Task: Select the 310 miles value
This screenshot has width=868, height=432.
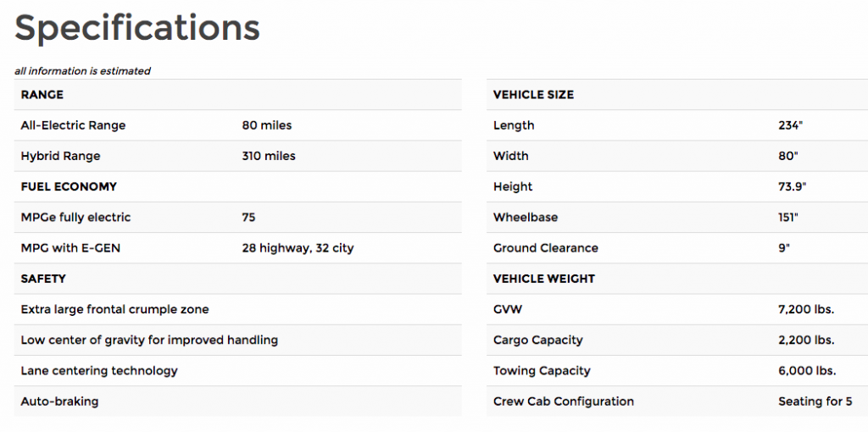Action: coord(269,156)
